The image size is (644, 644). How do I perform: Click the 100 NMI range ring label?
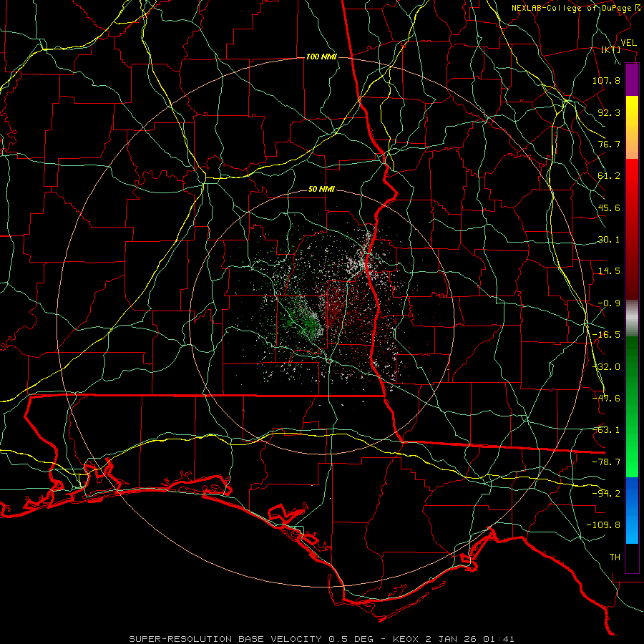(321, 57)
